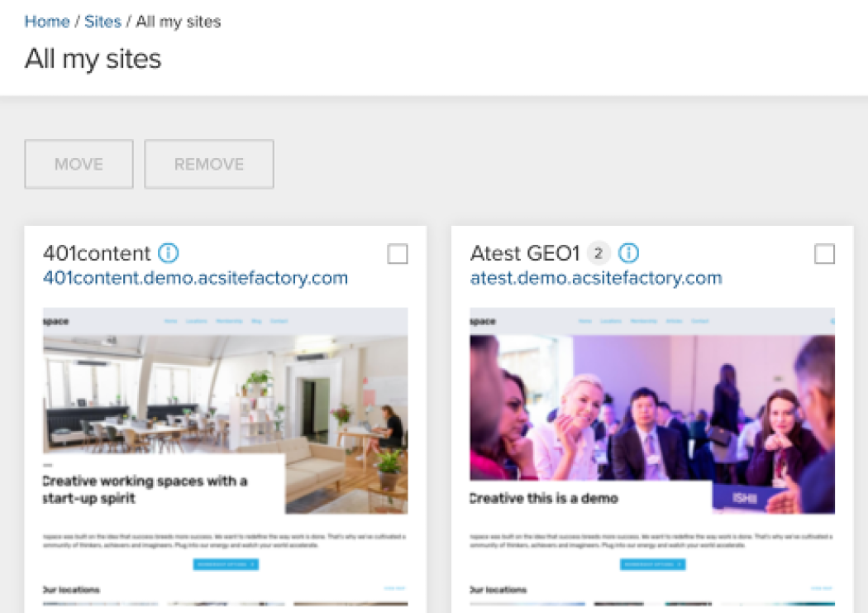Select the Atest GEO1 site checkbox

[x=824, y=254]
